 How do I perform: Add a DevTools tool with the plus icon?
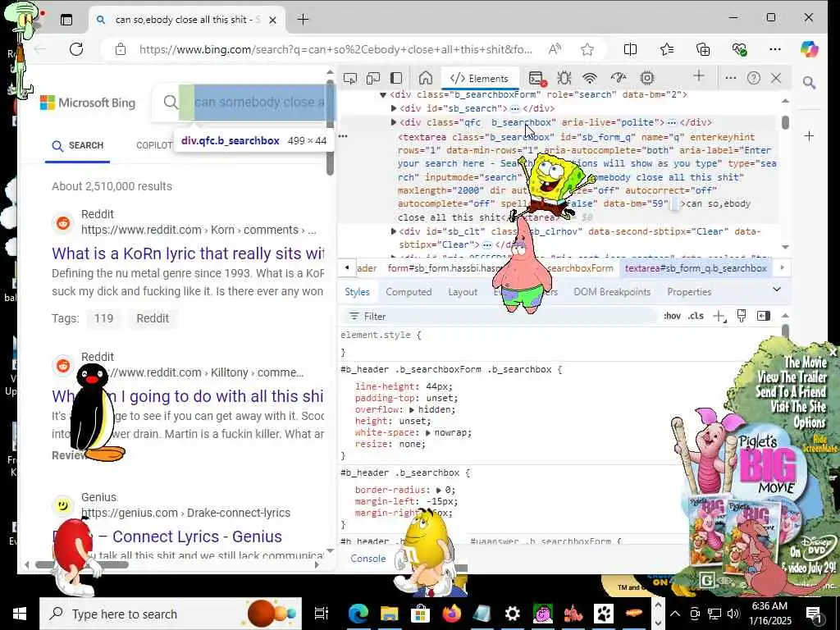point(699,76)
